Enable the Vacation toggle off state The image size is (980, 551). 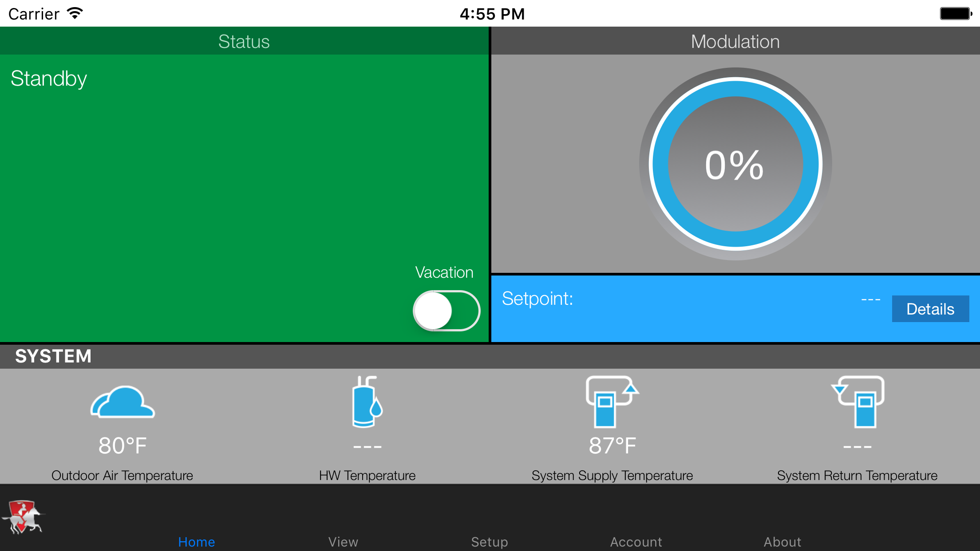pos(445,310)
